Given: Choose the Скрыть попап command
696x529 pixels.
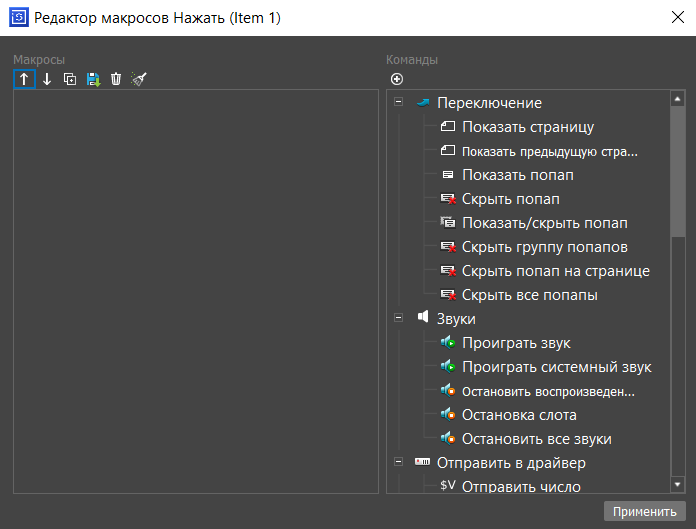Looking at the screenshot, I should click(510, 199).
